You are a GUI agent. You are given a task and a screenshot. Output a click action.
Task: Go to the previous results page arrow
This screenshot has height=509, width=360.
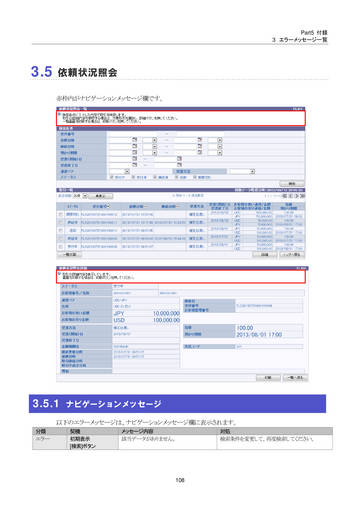coord(291,196)
